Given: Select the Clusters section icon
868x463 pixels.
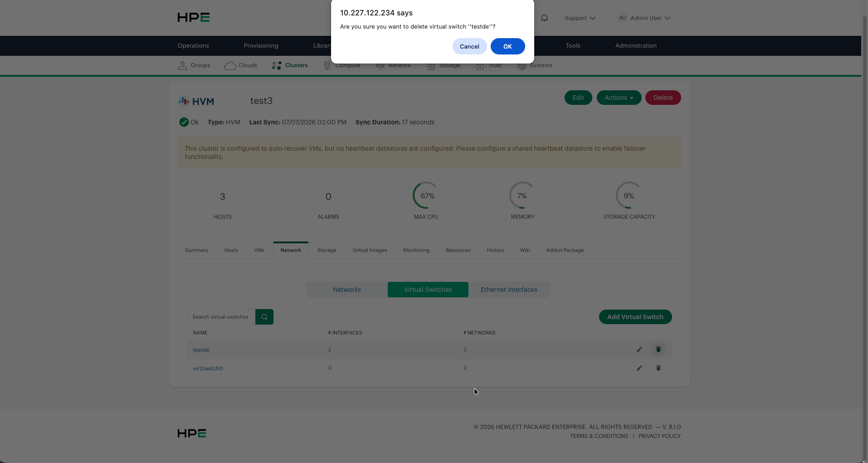Looking at the screenshot, I should coord(277,65).
